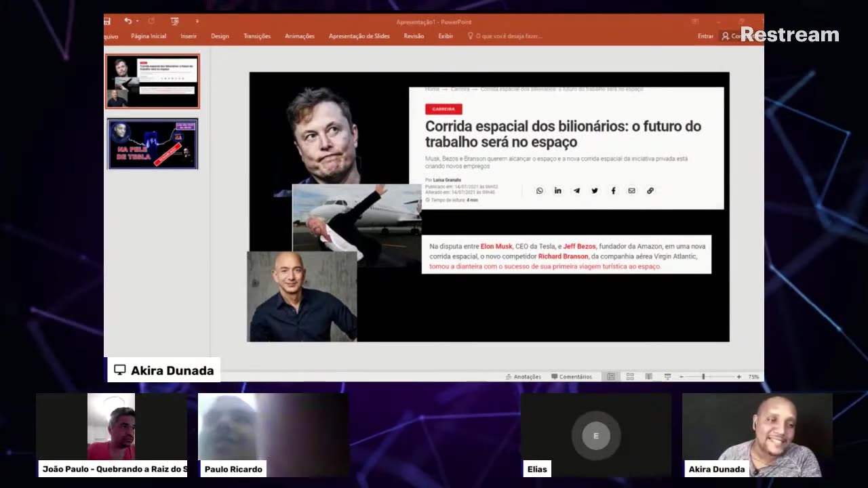Switch to Reading view icon
The height and width of the screenshot is (488, 868).
point(649,376)
